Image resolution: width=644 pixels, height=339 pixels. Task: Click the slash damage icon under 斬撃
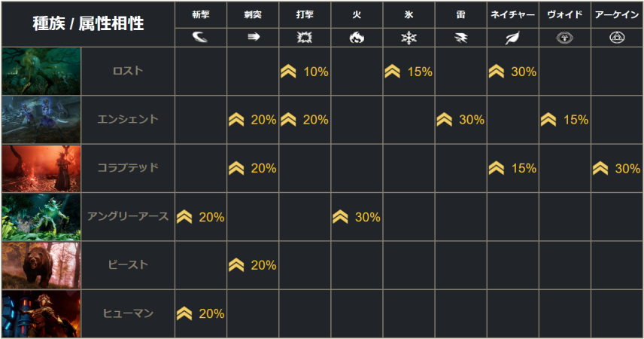(x=200, y=38)
